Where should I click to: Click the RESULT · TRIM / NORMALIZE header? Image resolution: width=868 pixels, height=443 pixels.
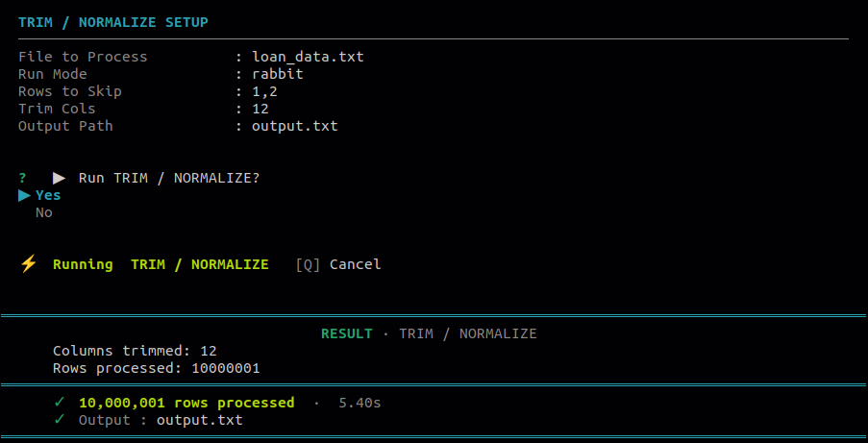(x=429, y=333)
